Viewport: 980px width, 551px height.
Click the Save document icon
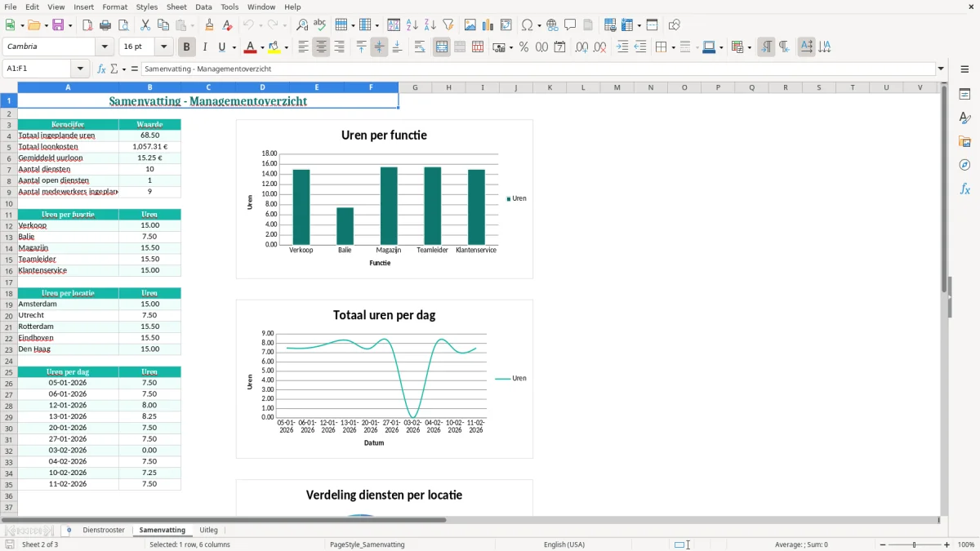[x=58, y=25]
